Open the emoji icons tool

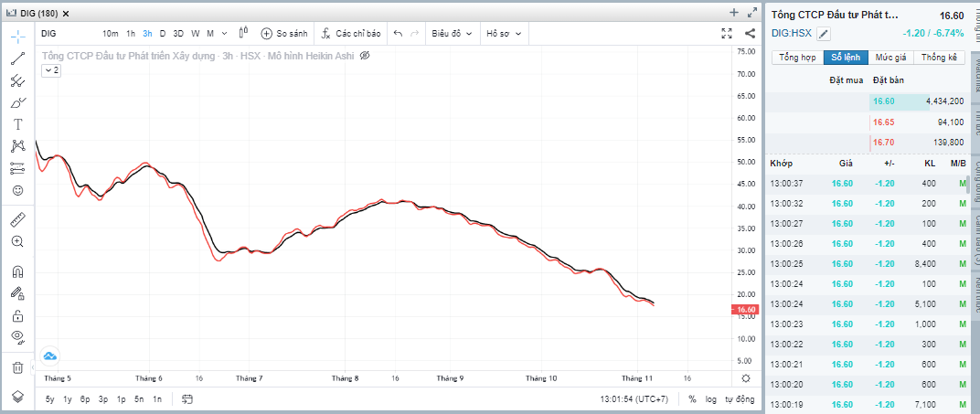coord(18,190)
